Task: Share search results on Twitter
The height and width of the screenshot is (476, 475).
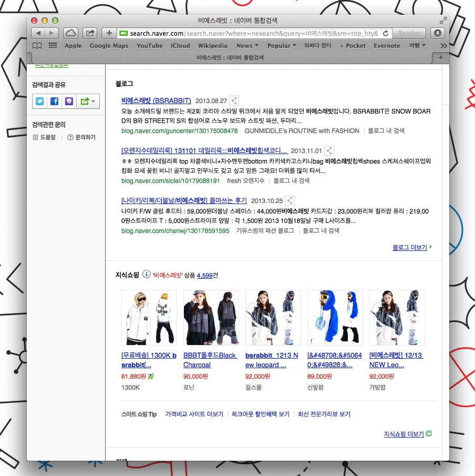Action: [x=40, y=101]
